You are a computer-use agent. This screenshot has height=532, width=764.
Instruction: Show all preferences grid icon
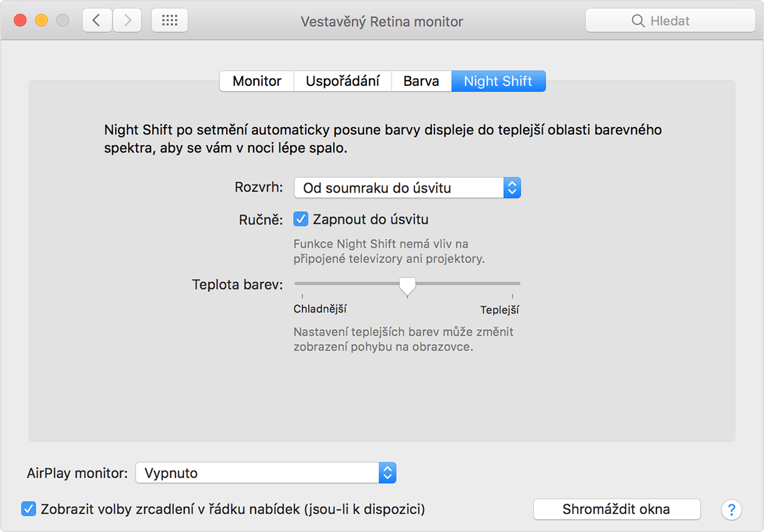pos(170,21)
